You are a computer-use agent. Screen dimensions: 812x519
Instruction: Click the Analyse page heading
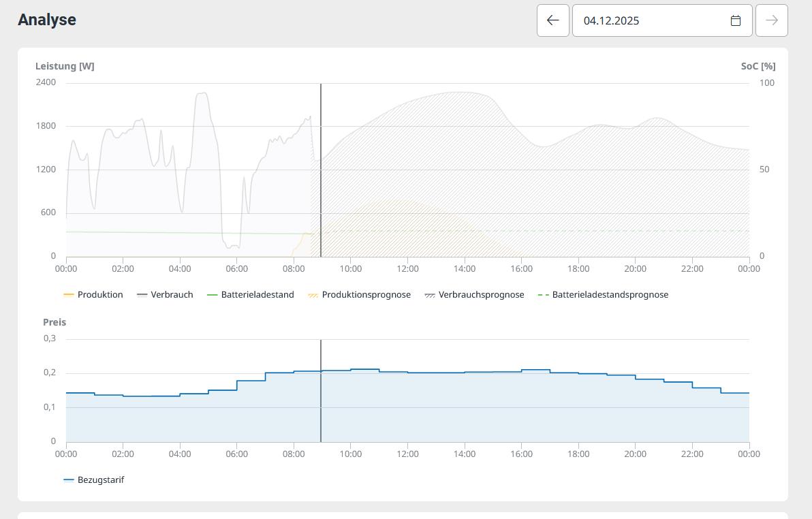[x=47, y=20]
